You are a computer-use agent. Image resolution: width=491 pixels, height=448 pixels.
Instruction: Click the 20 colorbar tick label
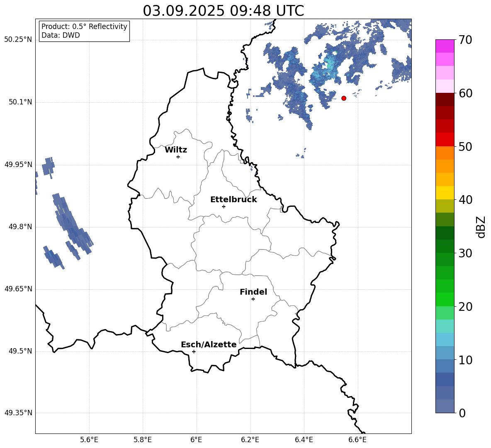click(465, 307)
